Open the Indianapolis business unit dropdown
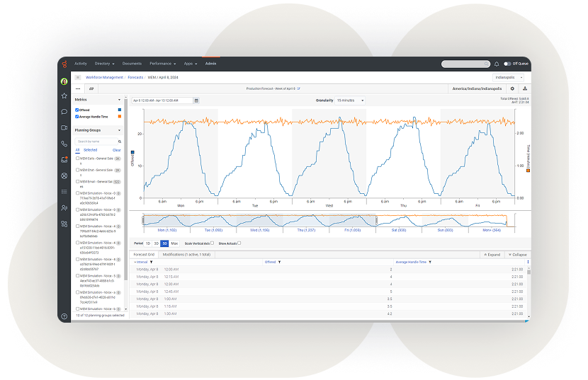 pos(508,77)
